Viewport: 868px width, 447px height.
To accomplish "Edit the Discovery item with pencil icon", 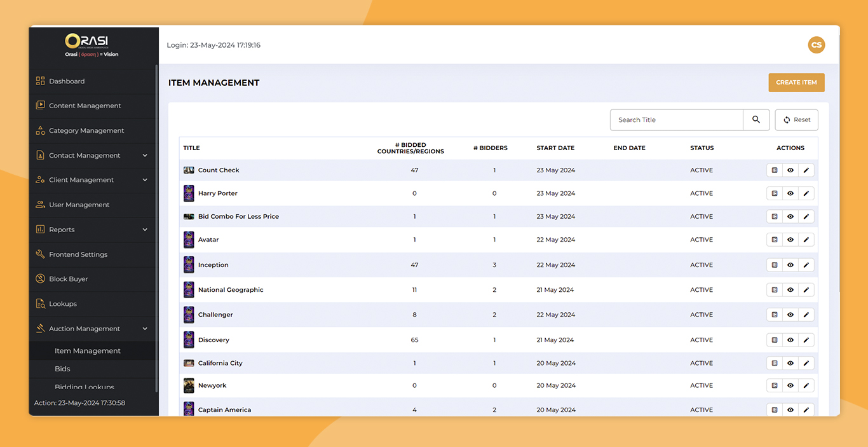I will point(806,340).
